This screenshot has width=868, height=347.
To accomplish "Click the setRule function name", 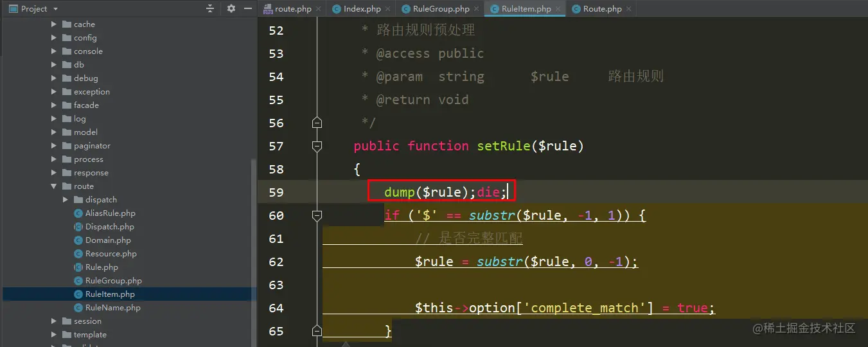I will pos(504,146).
